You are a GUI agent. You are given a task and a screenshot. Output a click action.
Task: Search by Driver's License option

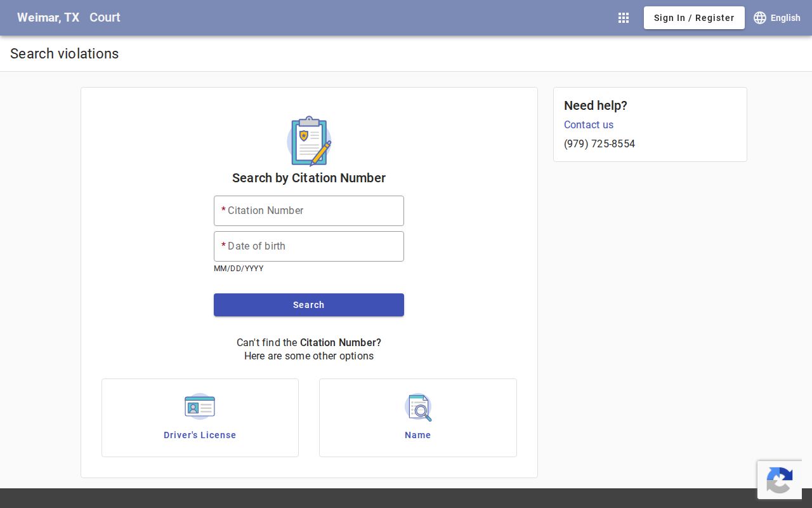(x=200, y=418)
